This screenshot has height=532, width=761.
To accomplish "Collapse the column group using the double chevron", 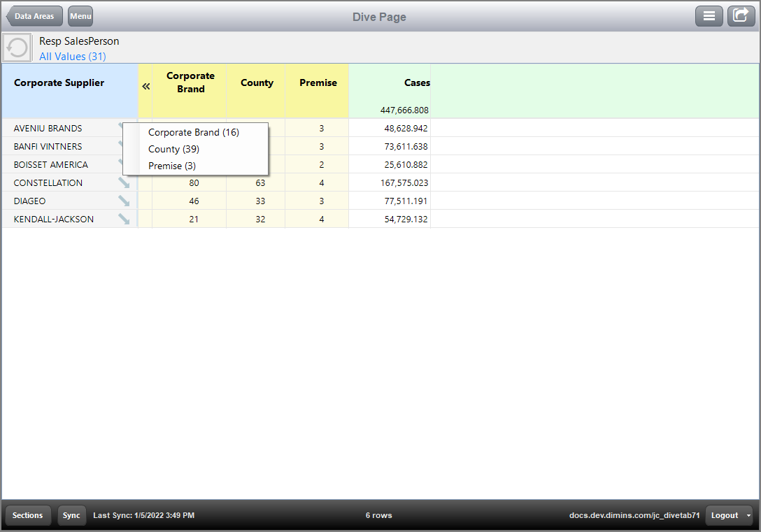I will 145,87.
